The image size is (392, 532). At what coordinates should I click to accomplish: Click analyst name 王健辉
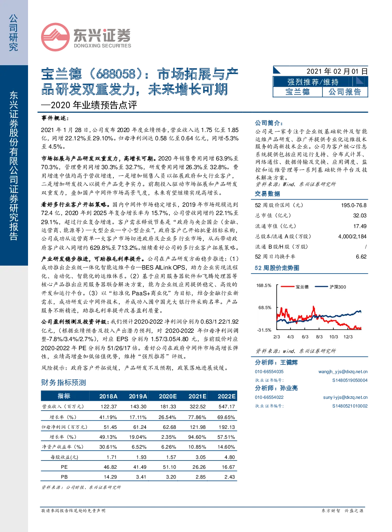(x=289, y=362)
